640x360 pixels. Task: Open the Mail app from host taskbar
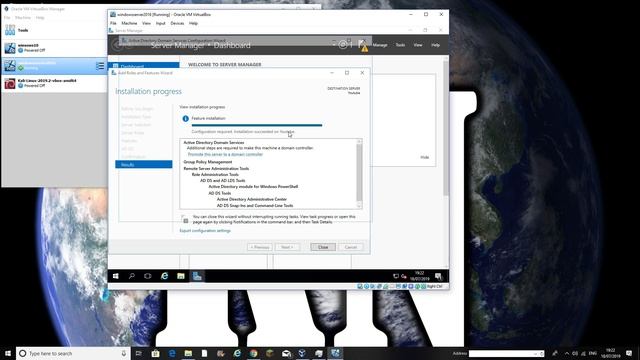[286, 353]
